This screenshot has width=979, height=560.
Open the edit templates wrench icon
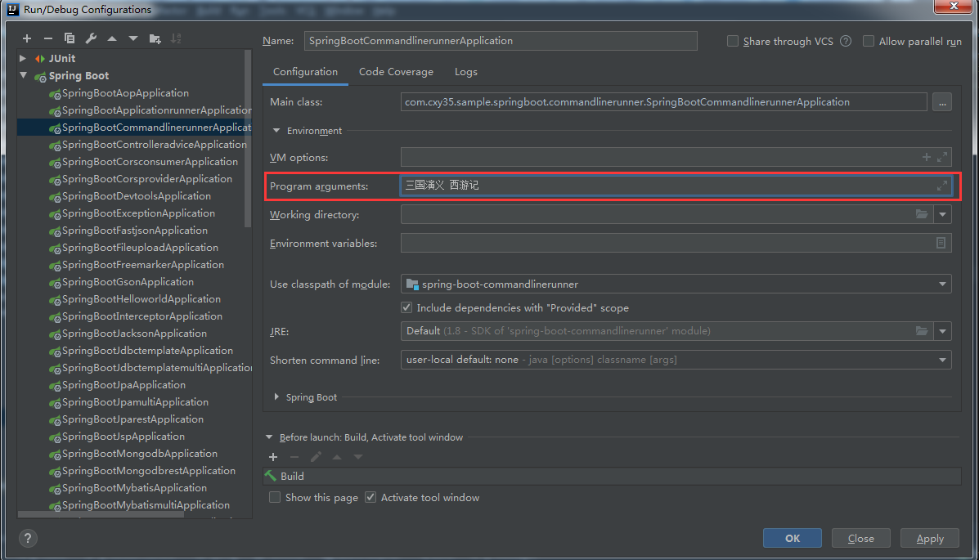(x=91, y=38)
